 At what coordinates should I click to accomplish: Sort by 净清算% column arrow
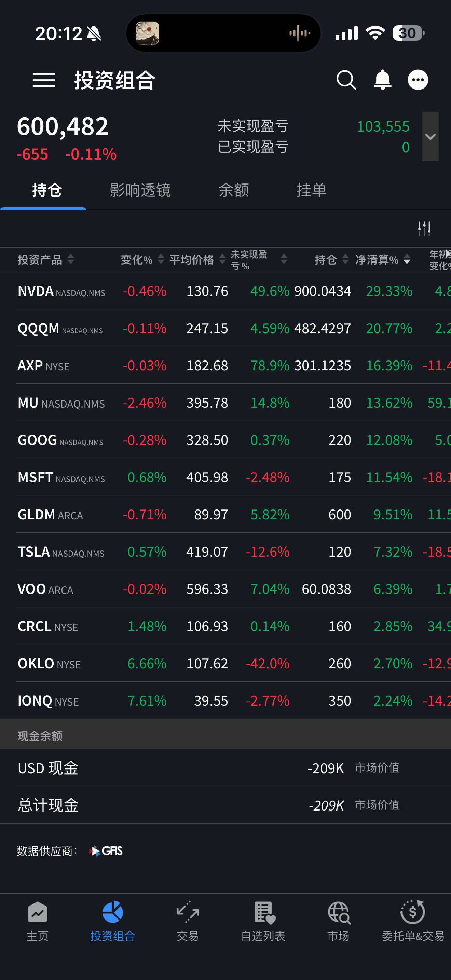(x=407, y=259)
